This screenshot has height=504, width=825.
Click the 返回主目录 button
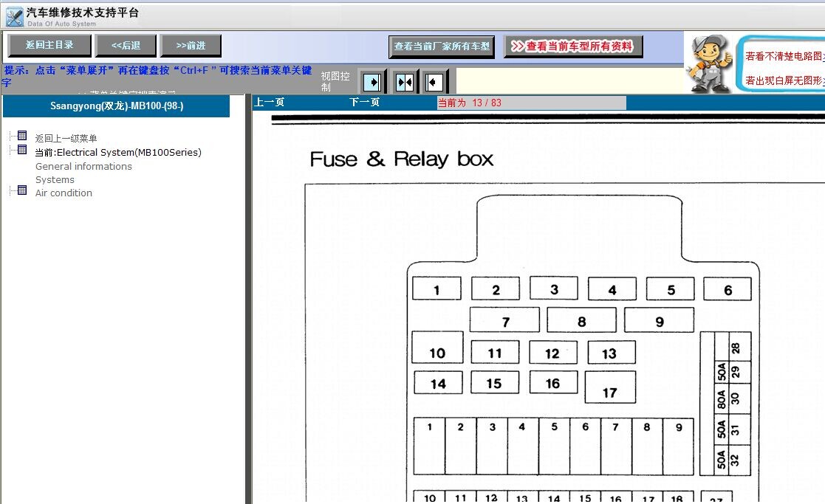[x=49, y=45]
